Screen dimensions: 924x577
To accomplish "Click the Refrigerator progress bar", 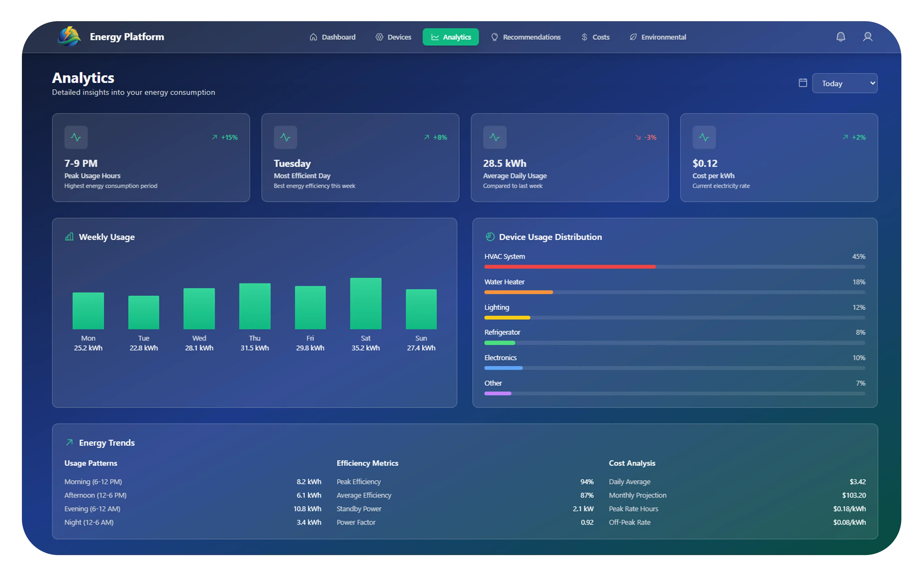I will [x=674, y=343].
